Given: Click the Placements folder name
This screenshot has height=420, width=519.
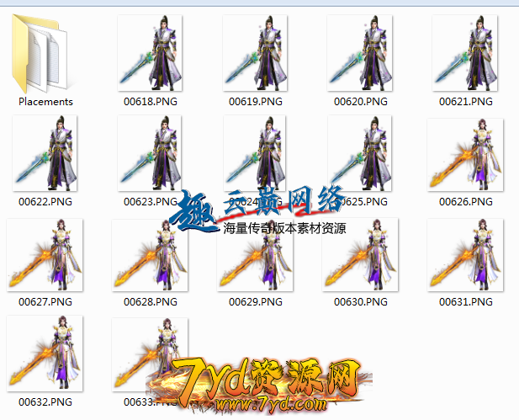Looking at the screenshot, I should coord(45,102).
